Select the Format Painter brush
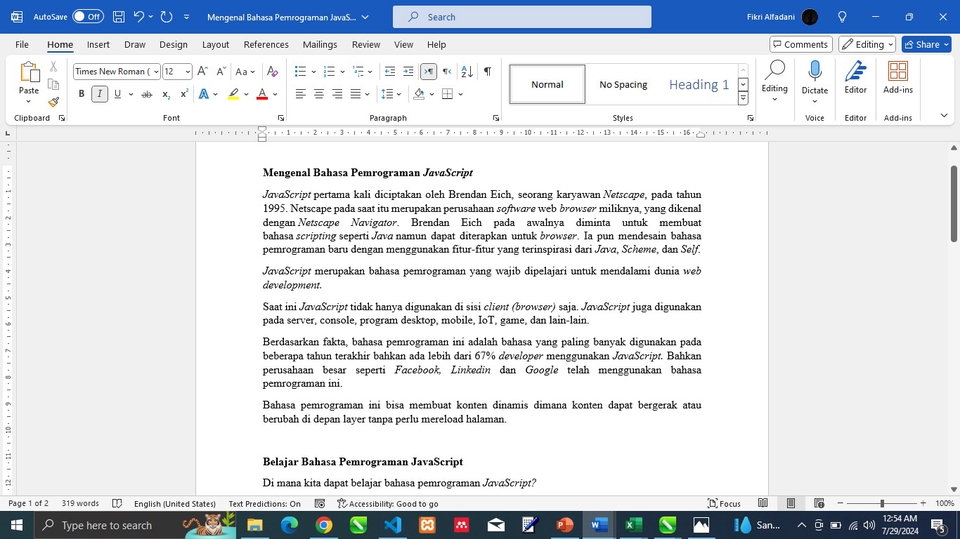This screenshot has height=539, width=960. (x=53, y=102)
